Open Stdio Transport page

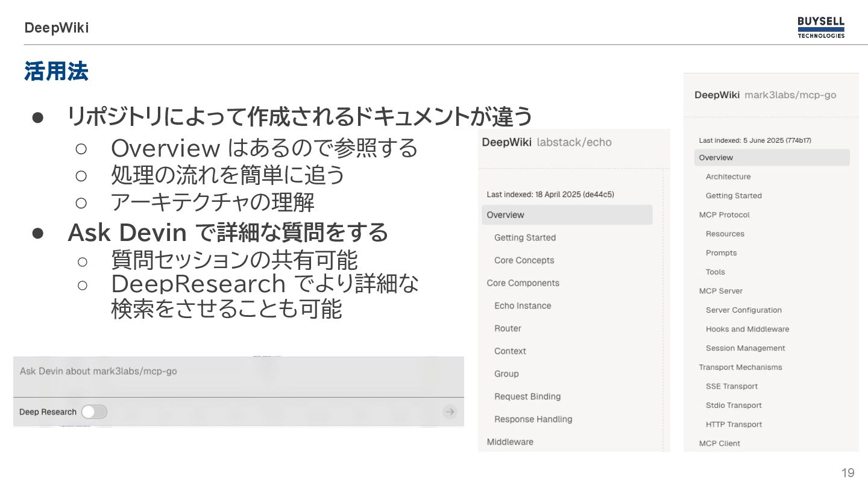[x=734, y=405]
